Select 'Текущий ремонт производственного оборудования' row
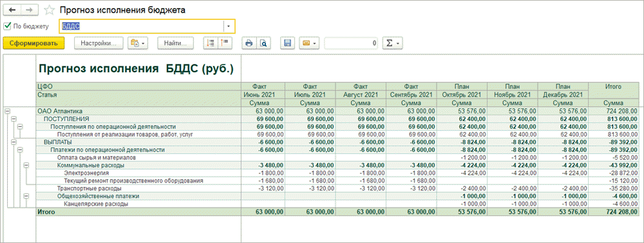This screenshot has height=243, width=644. point(133,181)
